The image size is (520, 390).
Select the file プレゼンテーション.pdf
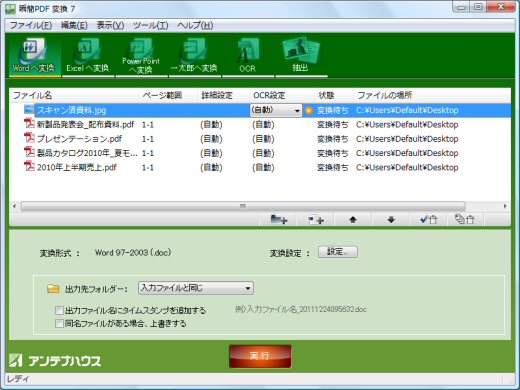click(x=79, y=139)
